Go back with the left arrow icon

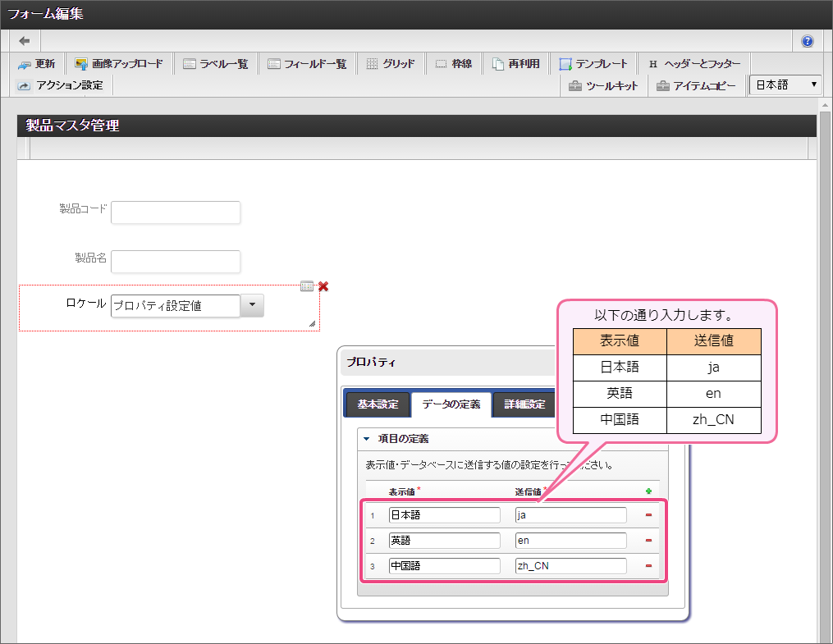pyautogui.click(x=25, y=41)
